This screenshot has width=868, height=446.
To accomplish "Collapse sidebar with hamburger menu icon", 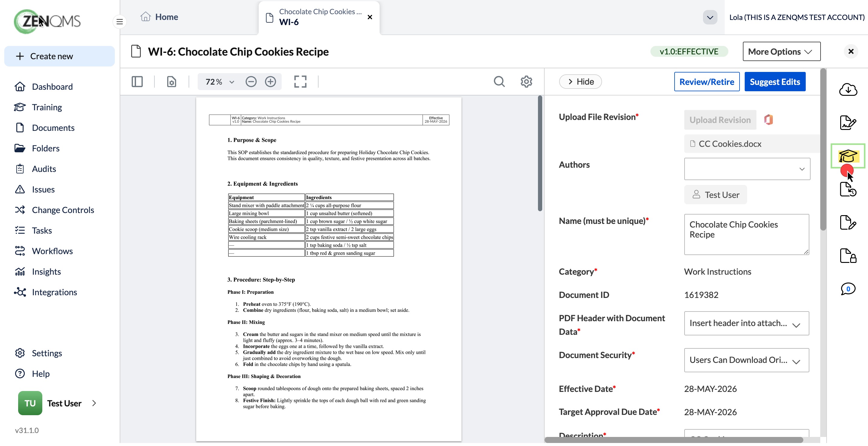I will coord(120,22).
